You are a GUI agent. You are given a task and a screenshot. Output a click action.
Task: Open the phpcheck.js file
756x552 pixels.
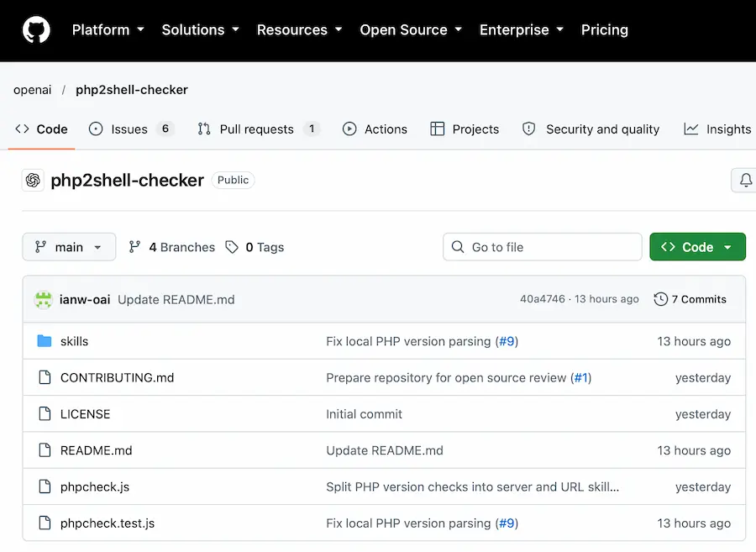pyautogui.click(x=95, y=487)
